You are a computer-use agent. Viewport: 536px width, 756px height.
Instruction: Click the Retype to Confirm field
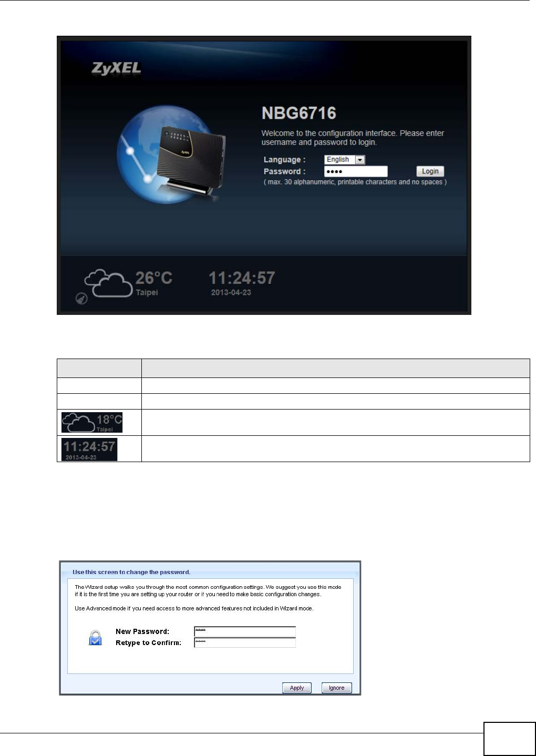click(245, 642)
